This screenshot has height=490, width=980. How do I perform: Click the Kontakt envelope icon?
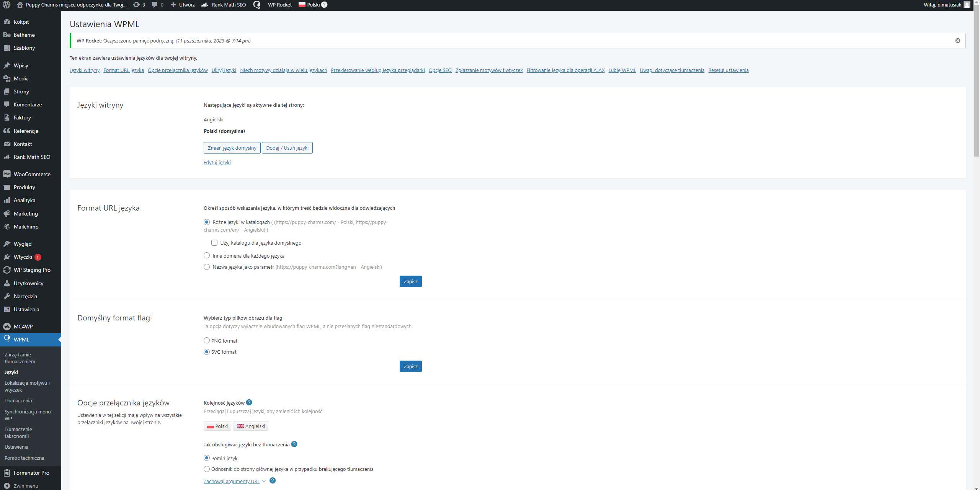click(x=7, y=144)
